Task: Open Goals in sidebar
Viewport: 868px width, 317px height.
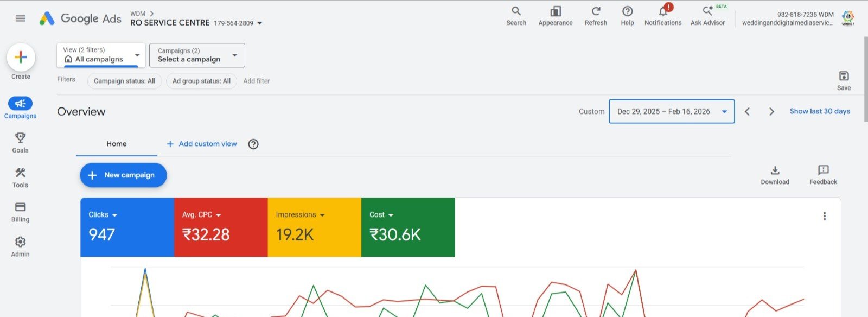Action: [20, 143]
